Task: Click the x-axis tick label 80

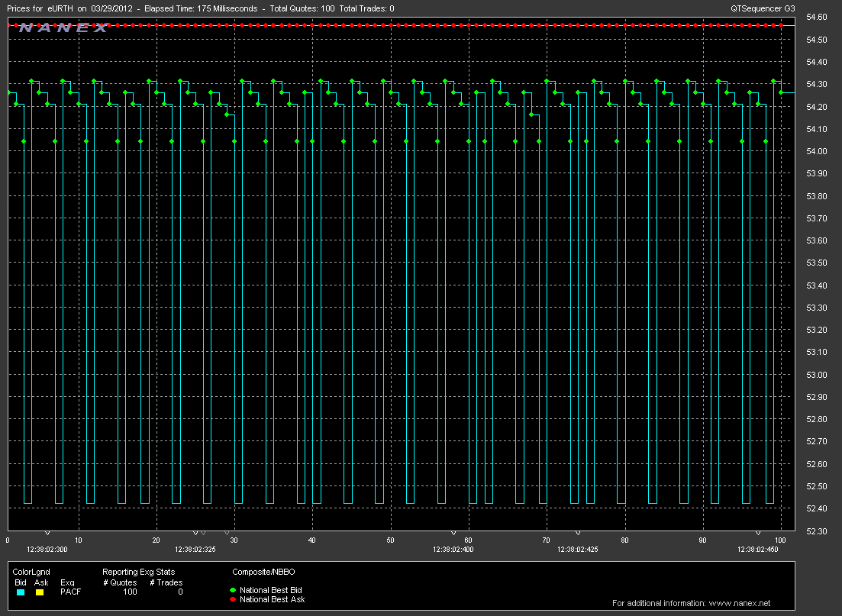Action: point(624,540)
